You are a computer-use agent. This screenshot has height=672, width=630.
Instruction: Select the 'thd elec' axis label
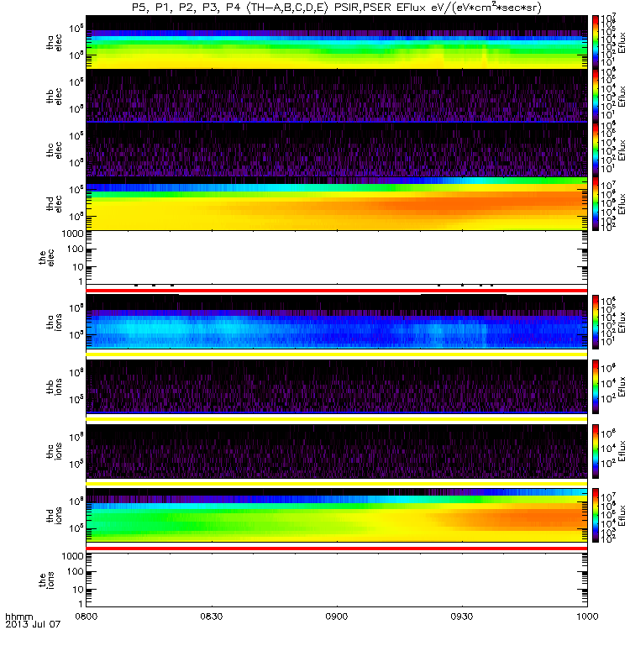[55, 203]
